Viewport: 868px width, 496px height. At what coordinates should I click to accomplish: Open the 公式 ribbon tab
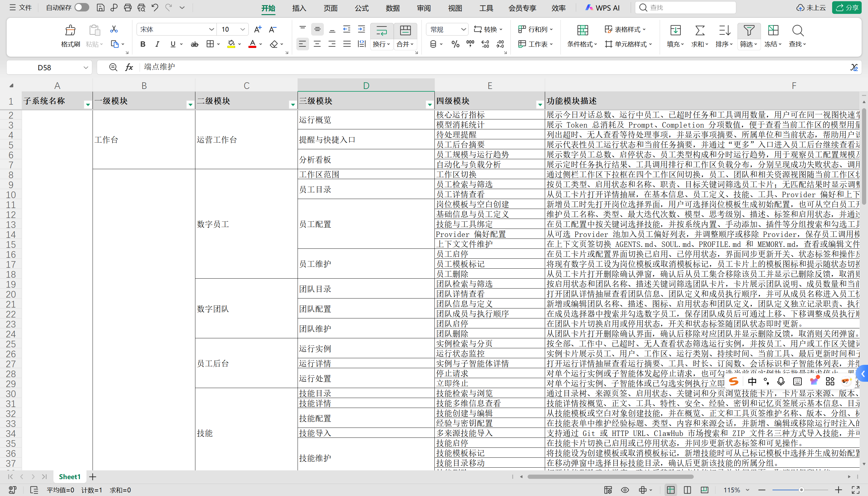coord(361,8)
